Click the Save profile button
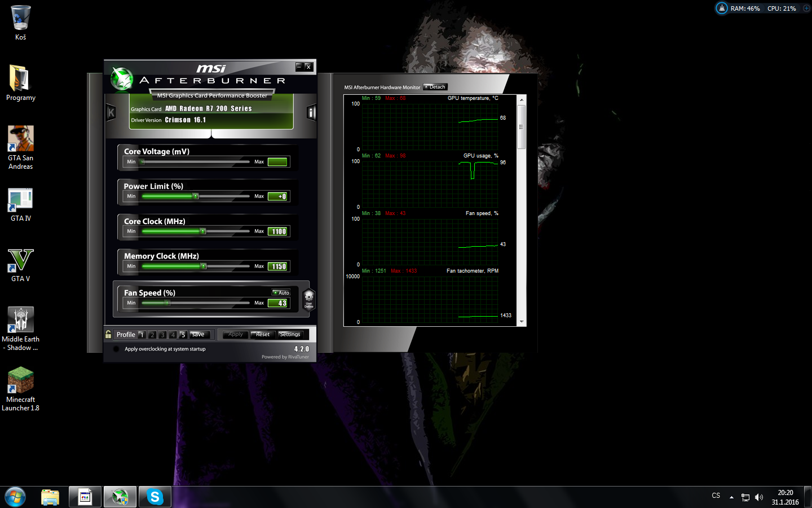 [200, 335]
